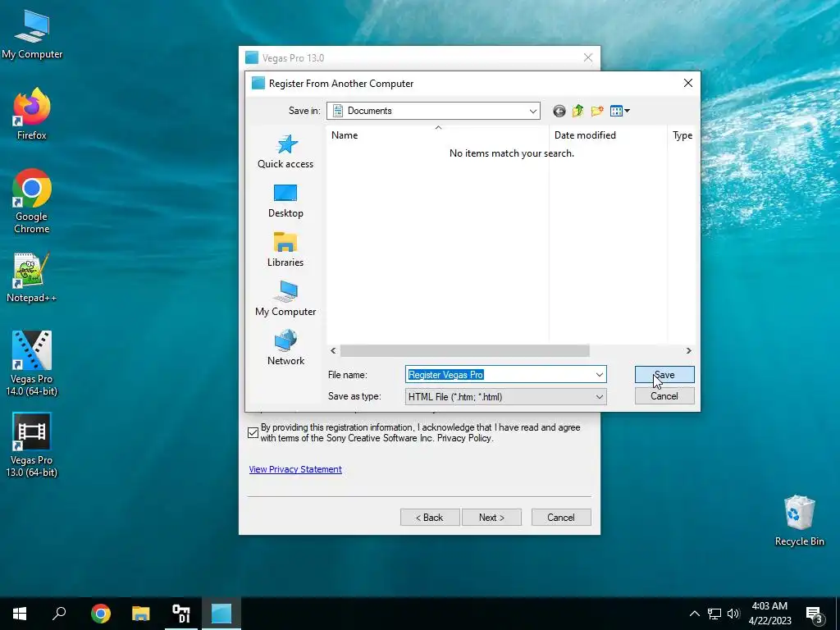Screen dimensions: 840x630
Task: Expand the File name dropdown arrow
Action: point(600,374)
